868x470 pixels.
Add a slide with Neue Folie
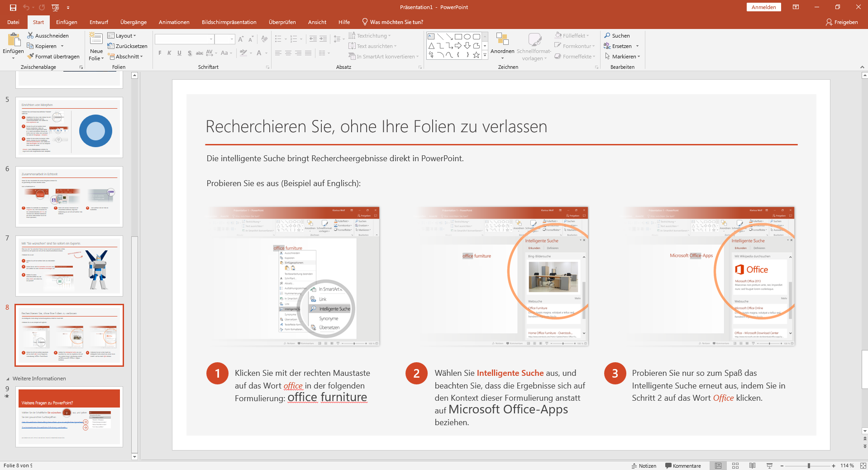tap(96, 46)
